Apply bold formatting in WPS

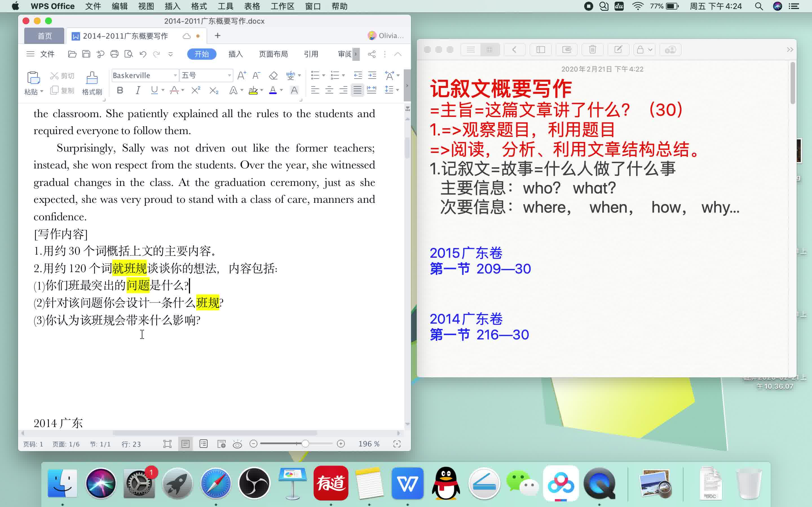[120, 90]
